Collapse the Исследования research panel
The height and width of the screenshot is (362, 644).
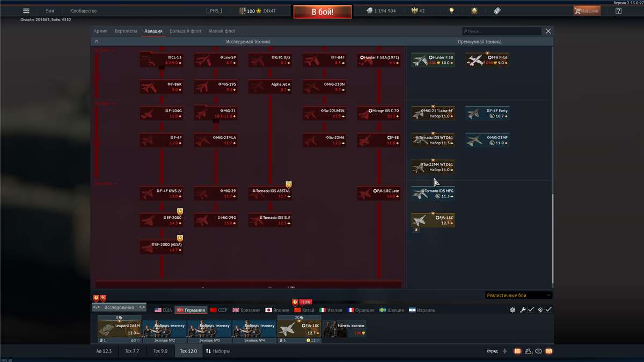coord(119,307)
